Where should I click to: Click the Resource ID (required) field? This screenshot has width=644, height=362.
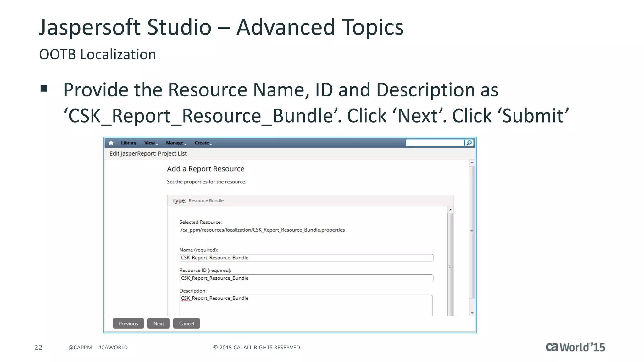pos(306,278)
